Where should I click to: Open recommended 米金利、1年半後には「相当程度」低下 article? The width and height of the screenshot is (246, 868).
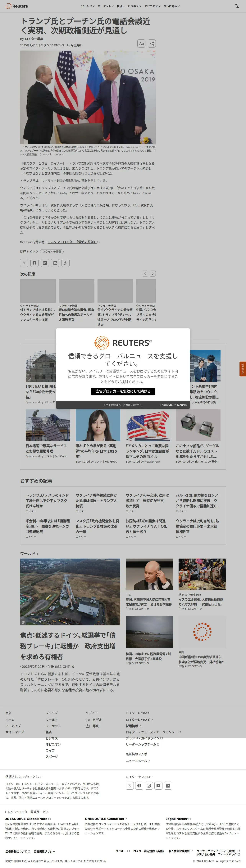[48, 526]
